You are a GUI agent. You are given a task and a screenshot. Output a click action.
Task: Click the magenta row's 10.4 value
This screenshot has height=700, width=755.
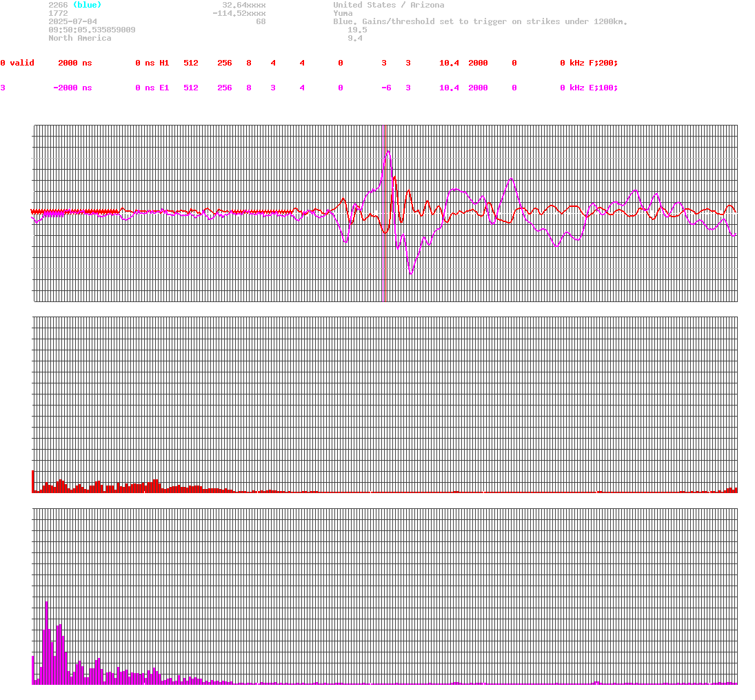pyautogui.click(x=449, y=88)
